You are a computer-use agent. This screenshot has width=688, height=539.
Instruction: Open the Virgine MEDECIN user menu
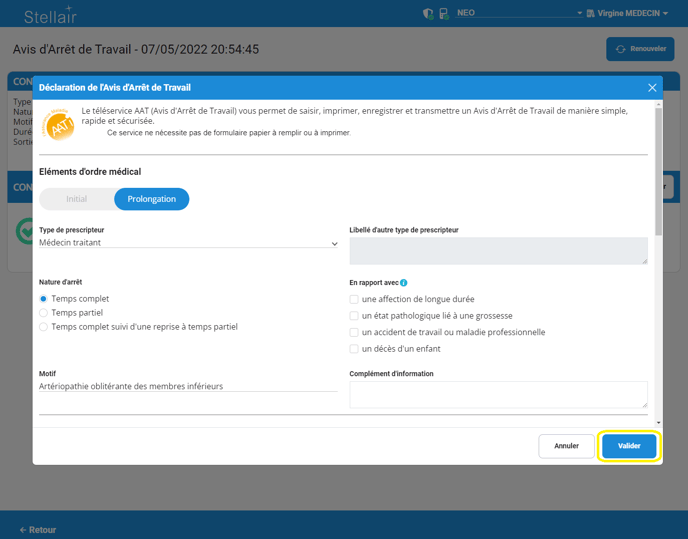(x=630, y=14)
